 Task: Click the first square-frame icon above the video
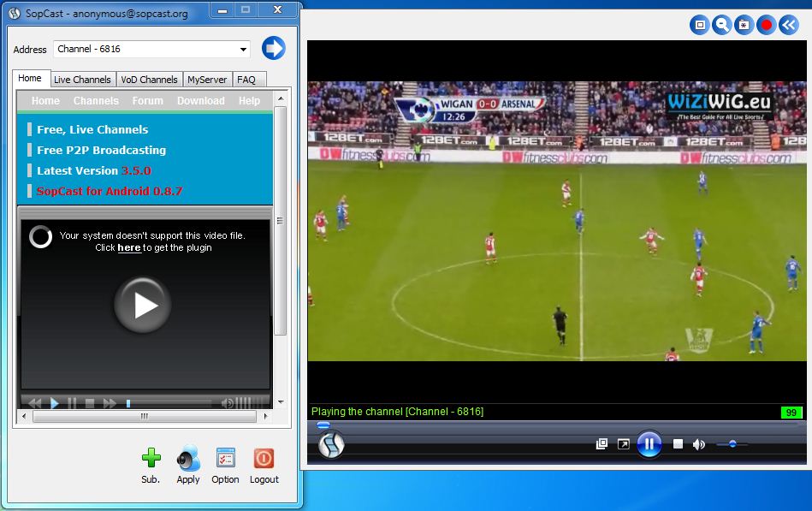coord(700,24)
